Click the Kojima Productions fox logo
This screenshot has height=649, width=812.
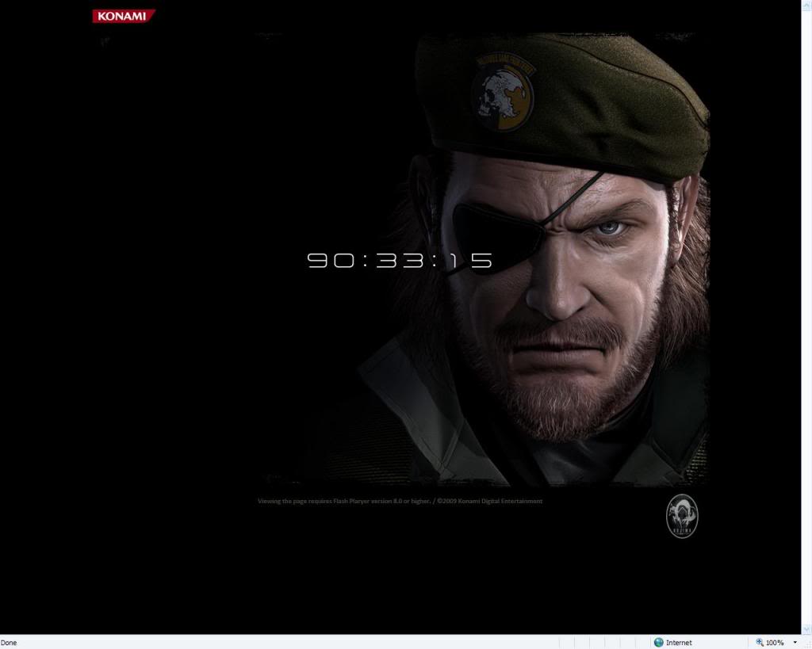coord(681,516)
